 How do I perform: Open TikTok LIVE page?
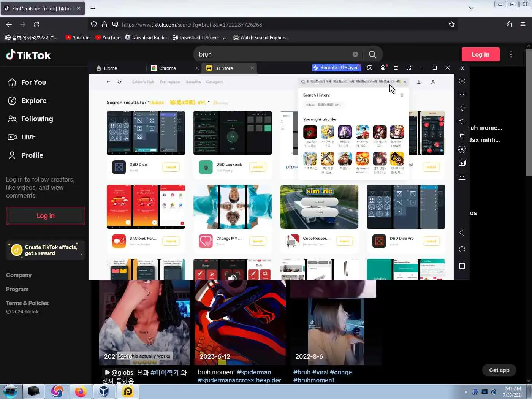click(22, 137)
